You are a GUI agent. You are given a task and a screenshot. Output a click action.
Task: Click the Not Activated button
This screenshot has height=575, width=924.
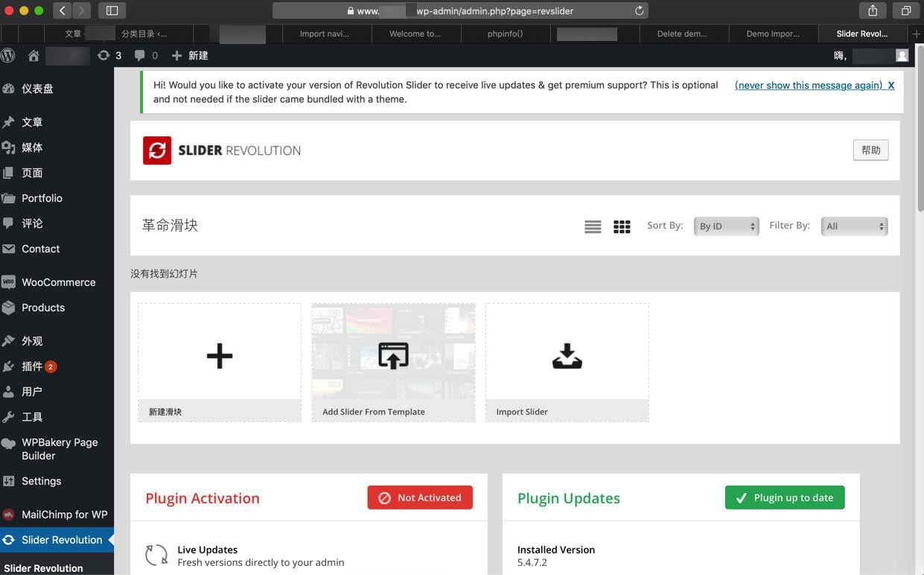[420, 498]
